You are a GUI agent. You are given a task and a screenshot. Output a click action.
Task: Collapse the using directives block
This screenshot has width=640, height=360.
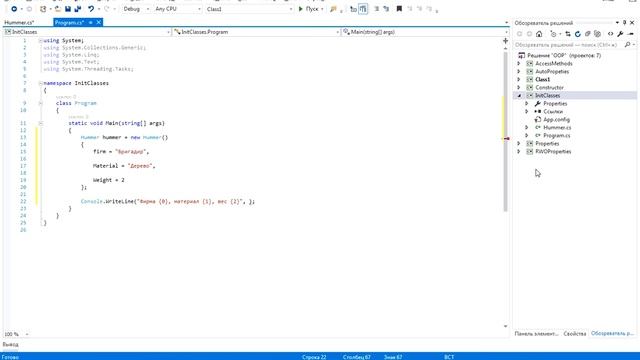(x=40, y=41)
